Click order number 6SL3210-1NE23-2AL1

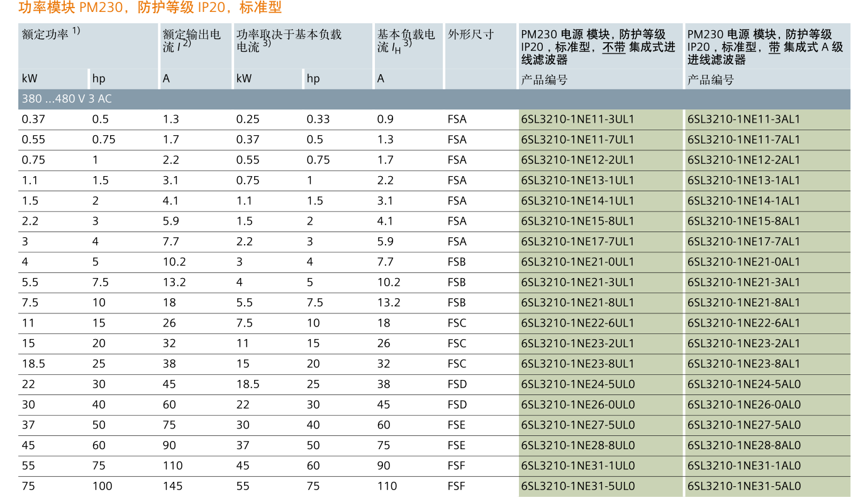tap(744, 343)
